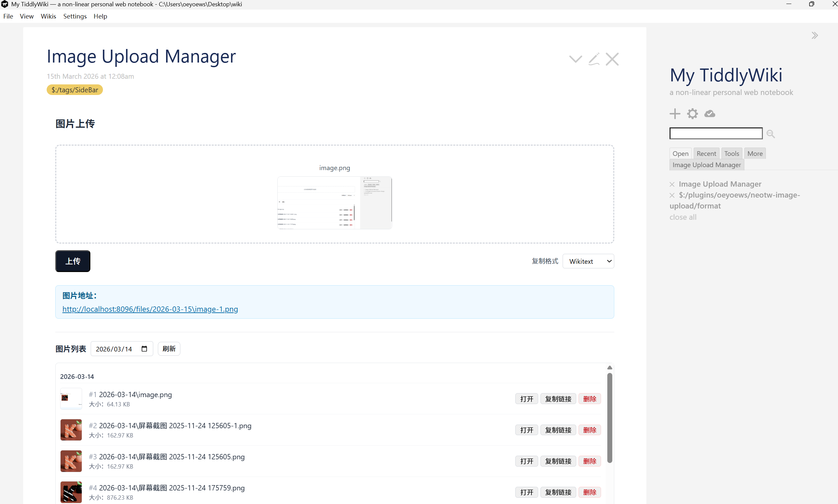Close Image Upload Manager in open list
The image size is (838, 504).
point(672,184)
